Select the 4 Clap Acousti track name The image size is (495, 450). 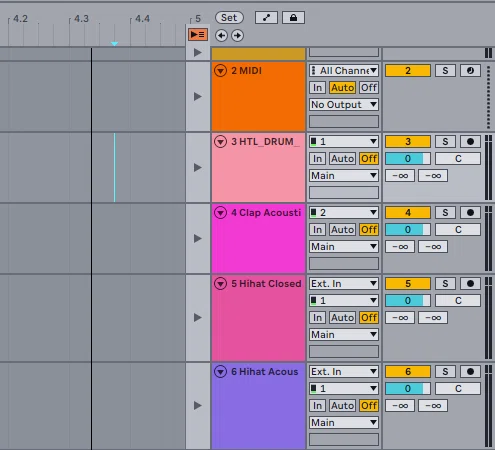coord(266,213)
